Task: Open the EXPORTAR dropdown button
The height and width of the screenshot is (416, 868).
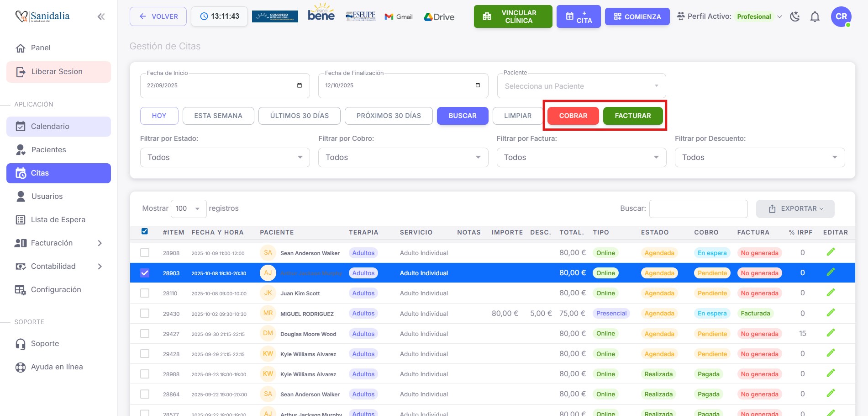Action: click(795, 208)
